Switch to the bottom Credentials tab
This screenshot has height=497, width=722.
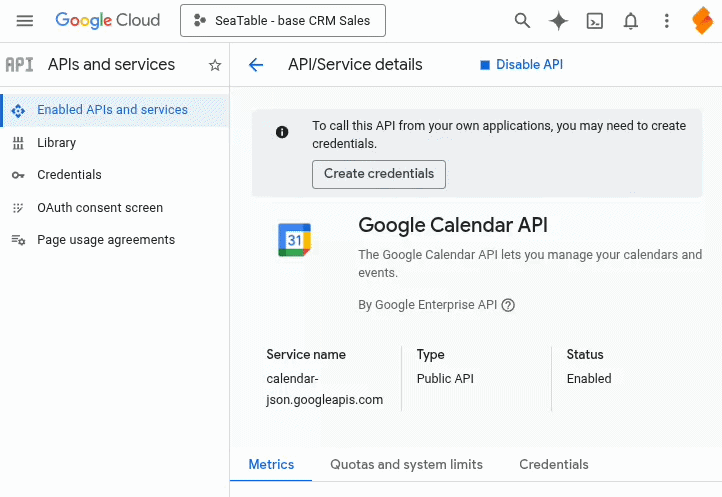553,464
